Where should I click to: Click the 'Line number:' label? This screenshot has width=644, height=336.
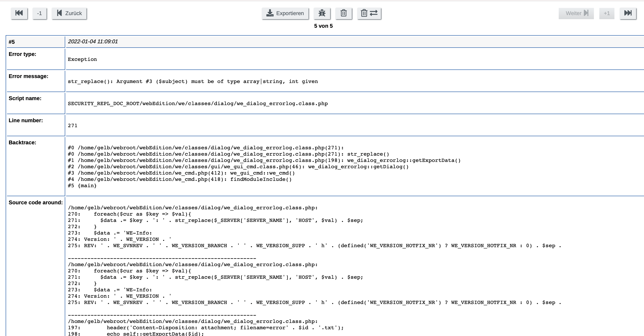click(x=26, y=120)
